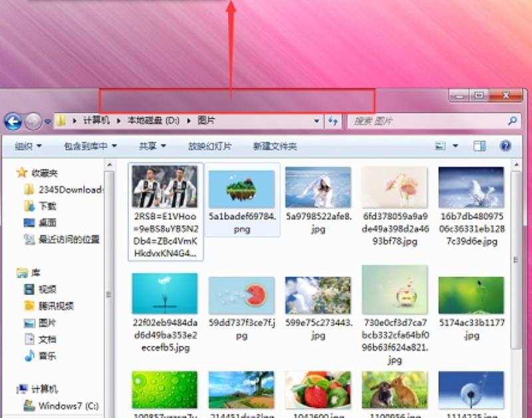Open the 腾讯视频 library
This screenshot has width=532, height=418.
click(x=56, y=306)
